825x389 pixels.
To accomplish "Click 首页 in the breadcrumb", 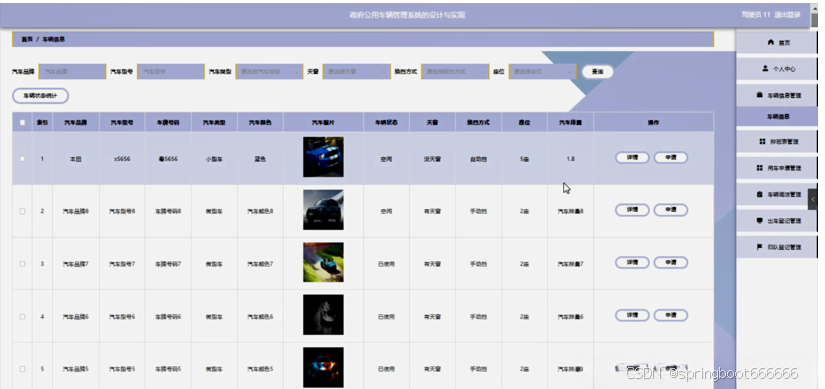I will click(27, 39).
